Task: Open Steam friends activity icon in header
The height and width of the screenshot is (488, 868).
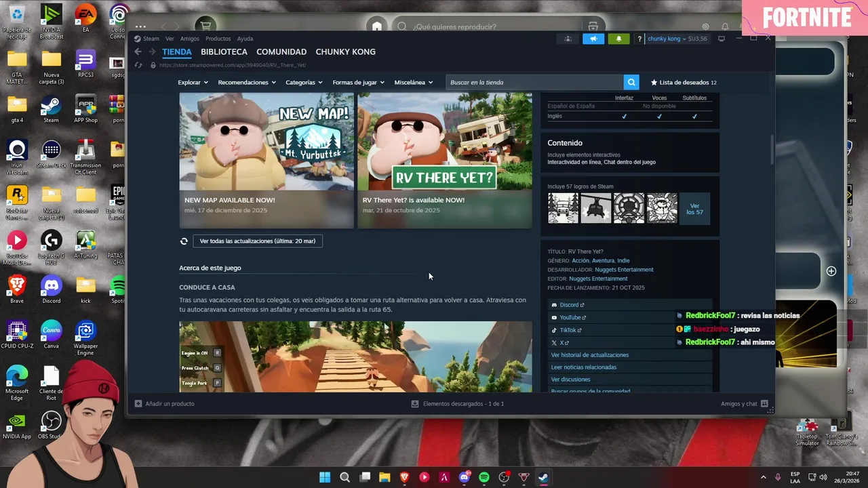Action: tap(568, 39)
